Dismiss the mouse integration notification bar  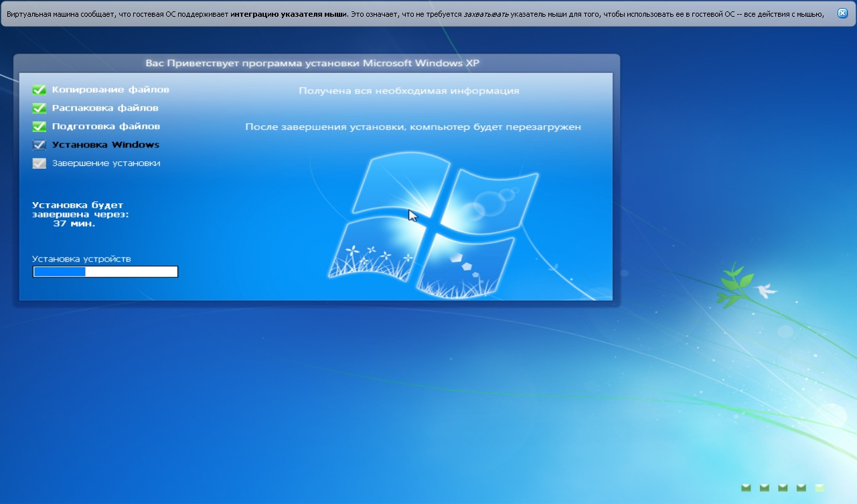click(x=842, y=13)
